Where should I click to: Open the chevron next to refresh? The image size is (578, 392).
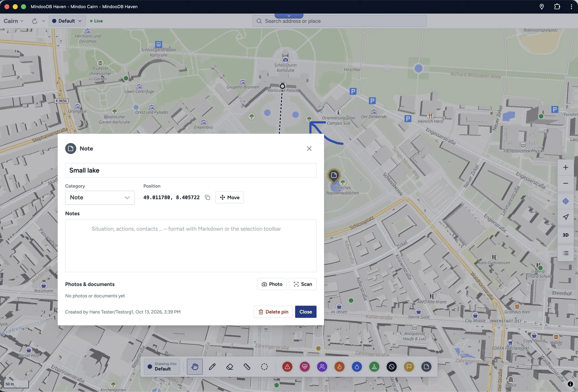[44, 21]
